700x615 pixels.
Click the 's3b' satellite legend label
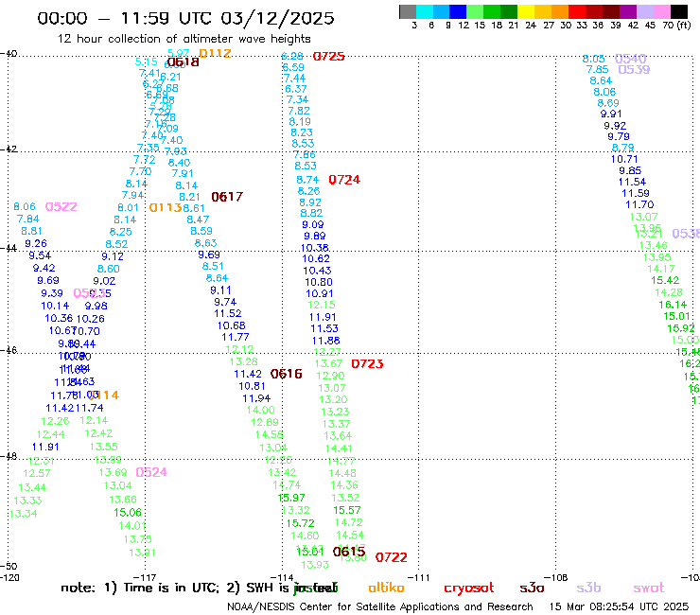(x=588, y=588)
